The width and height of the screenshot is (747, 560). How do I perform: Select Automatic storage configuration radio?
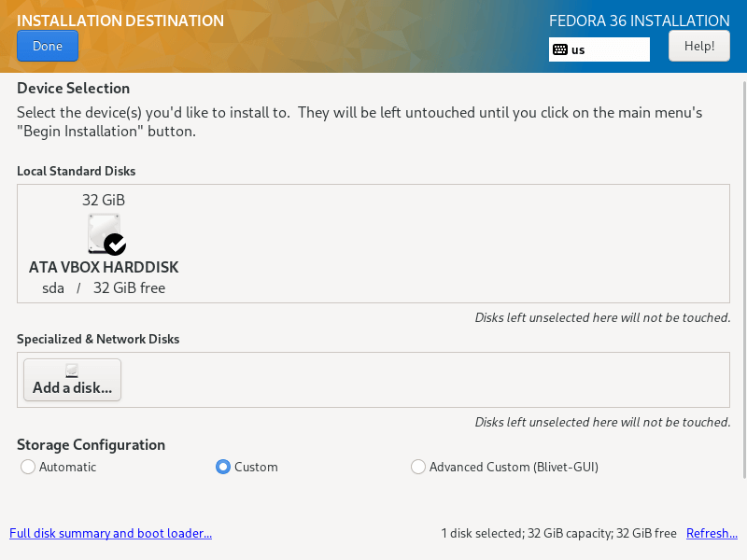point(28,467)
